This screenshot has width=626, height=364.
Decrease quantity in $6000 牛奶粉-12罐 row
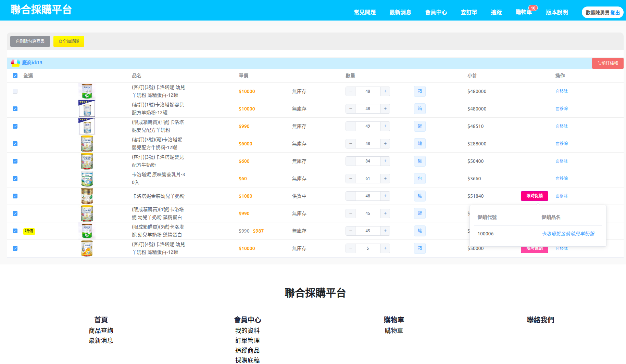pos(350,144)
